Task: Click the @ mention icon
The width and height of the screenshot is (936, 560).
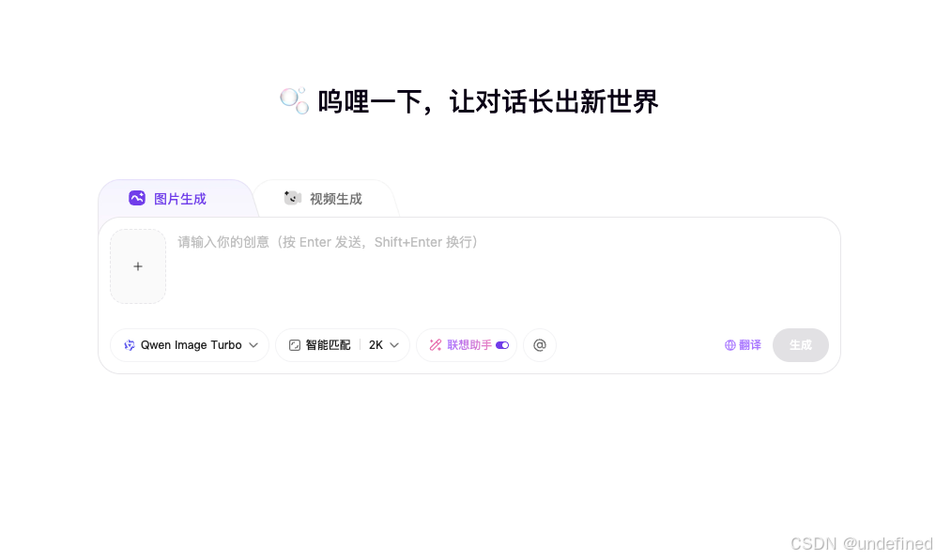Action: pos(540,345)
